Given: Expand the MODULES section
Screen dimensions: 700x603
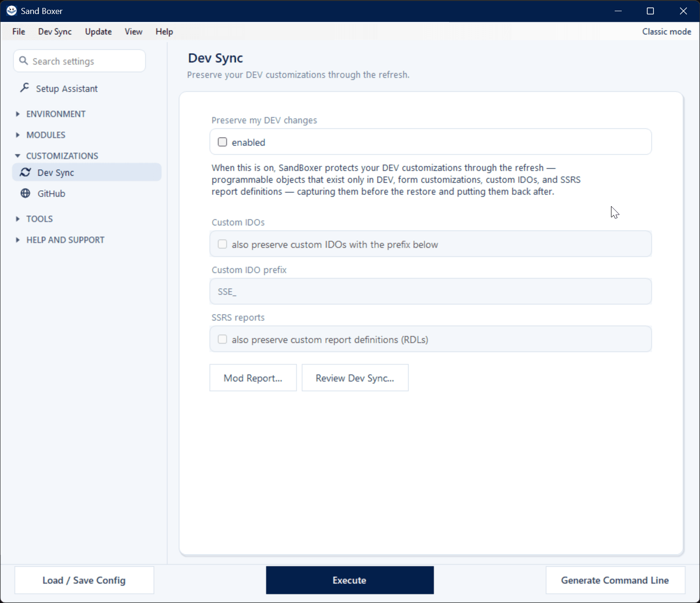Looking at the screenshot, I should 18,135.
